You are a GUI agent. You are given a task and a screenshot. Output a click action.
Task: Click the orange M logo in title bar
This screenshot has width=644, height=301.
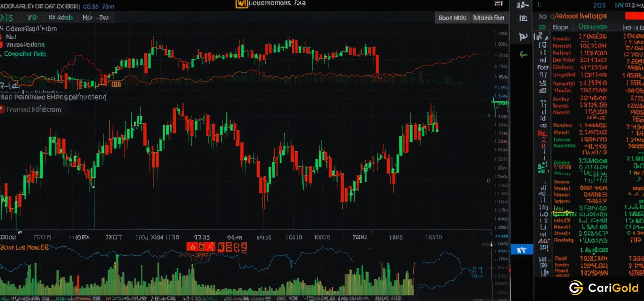point(241,4)
